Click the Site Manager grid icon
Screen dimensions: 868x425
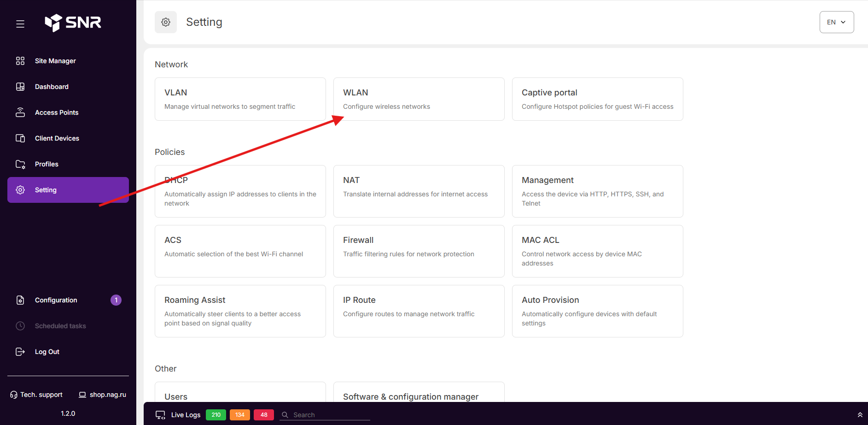(20, 61)
